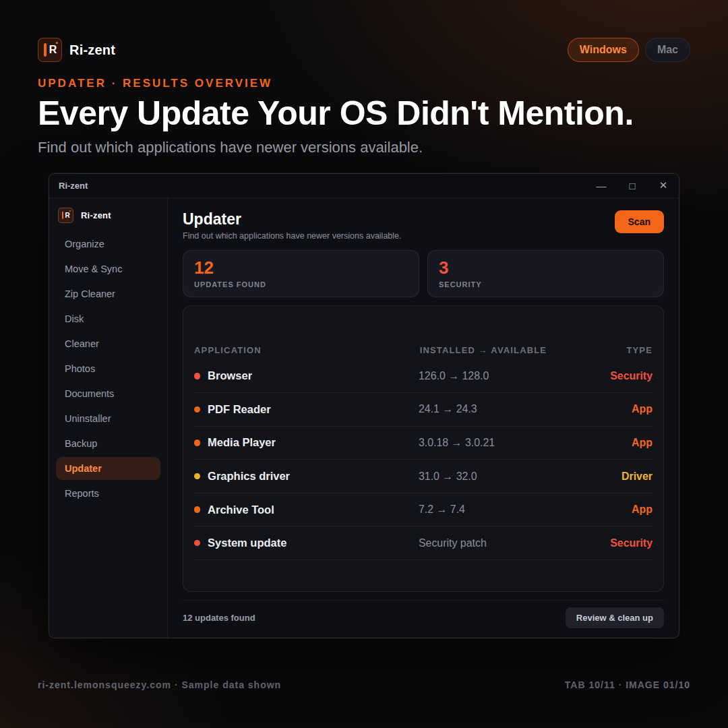728x728 pixels.
Task: Click the Media Player application name
Action: click(x=241, y=443)
